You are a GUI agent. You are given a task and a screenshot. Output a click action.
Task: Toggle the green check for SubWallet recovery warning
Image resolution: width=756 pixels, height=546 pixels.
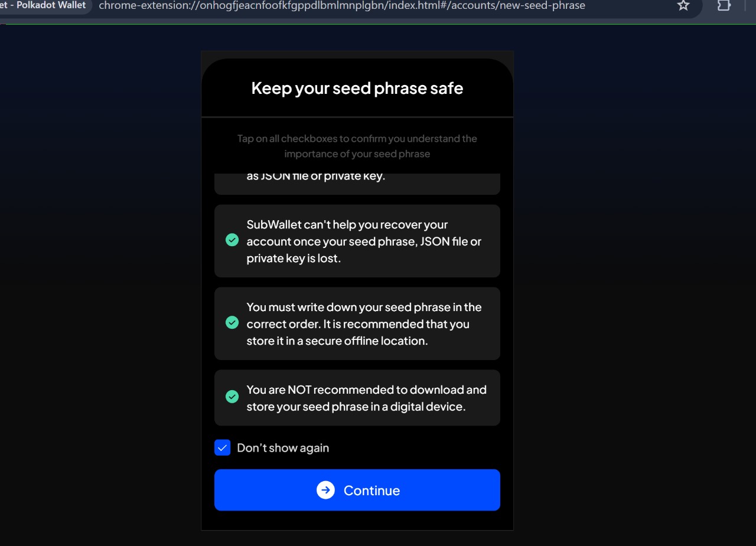232,240
